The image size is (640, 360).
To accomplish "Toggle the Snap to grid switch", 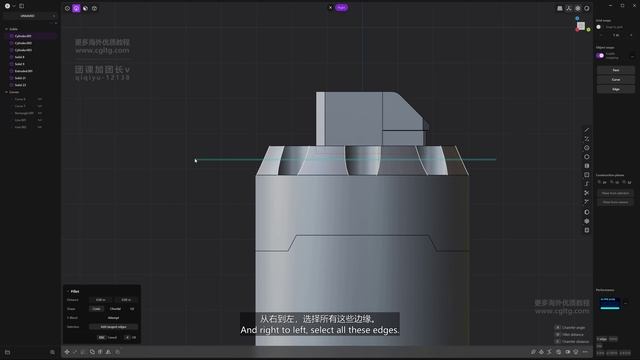I will 599,27.
